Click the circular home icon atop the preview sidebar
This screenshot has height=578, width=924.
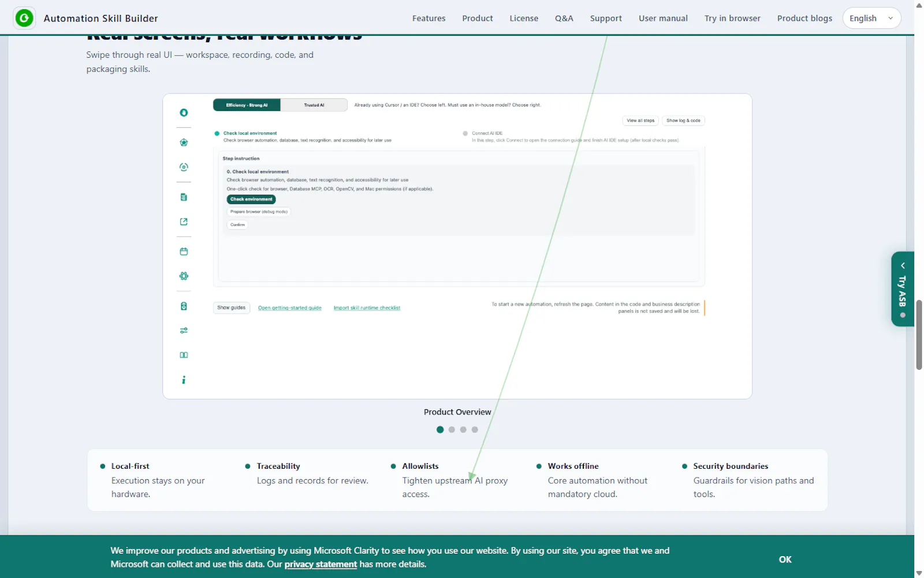point(184,113)
